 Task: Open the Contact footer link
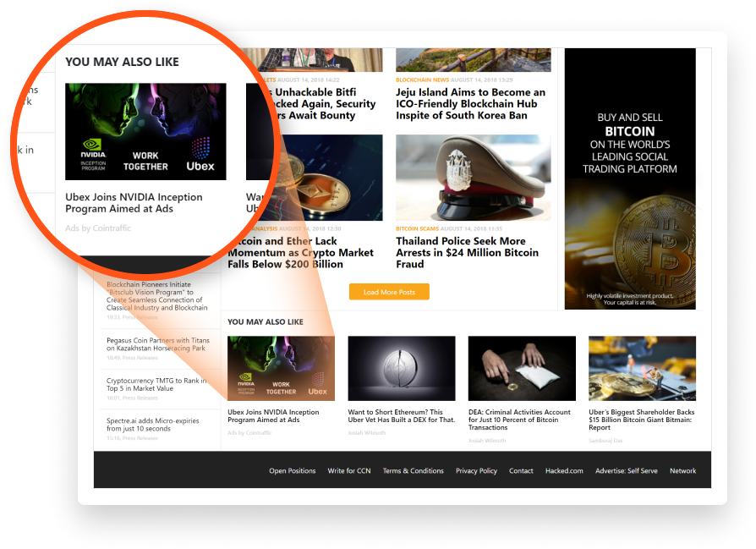pos(521,471)
